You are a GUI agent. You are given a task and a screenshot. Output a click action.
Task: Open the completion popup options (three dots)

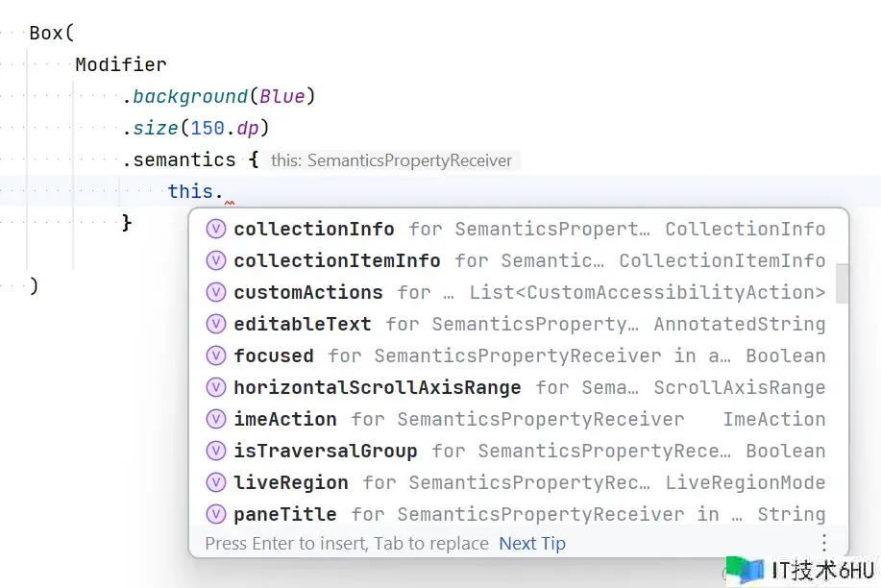click(823, 543)
